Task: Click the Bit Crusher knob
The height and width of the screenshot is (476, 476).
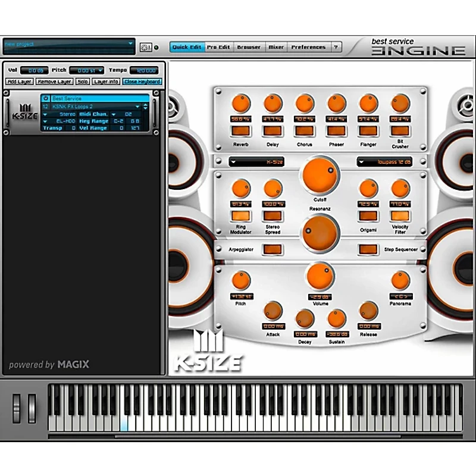Action: (x=400, y=104)
